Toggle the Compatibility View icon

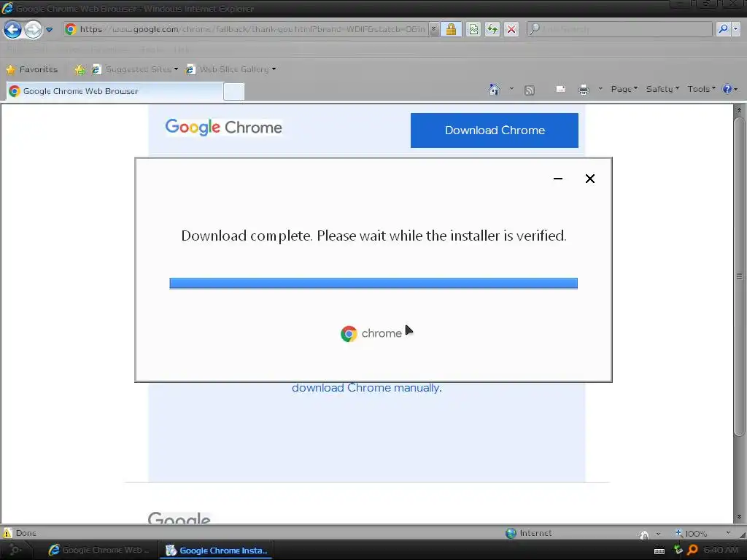(473, 29)
